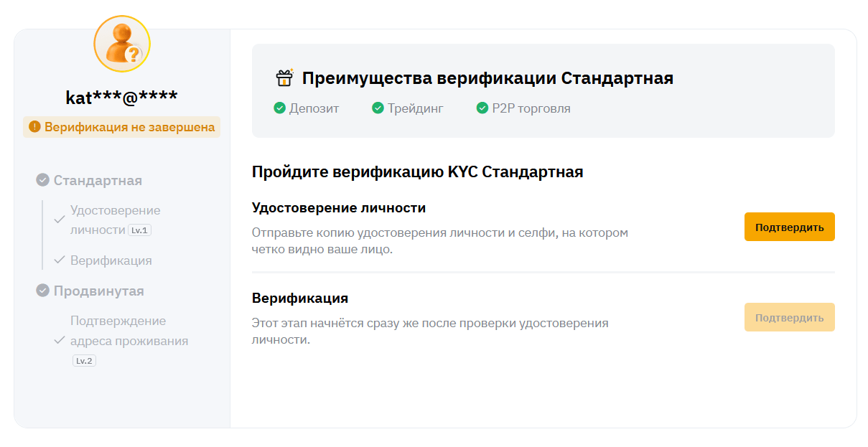Click the green check beside Депозит

click(x=280, y=108)
